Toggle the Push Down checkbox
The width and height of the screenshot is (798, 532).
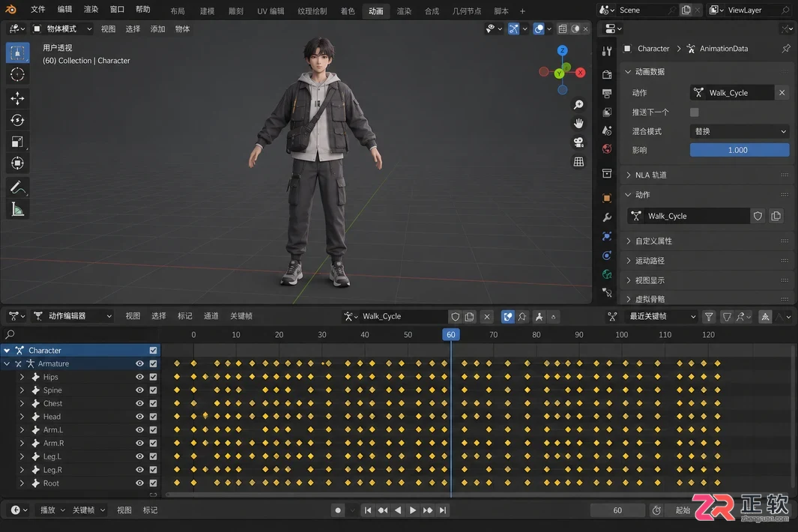tap(694, 112)
